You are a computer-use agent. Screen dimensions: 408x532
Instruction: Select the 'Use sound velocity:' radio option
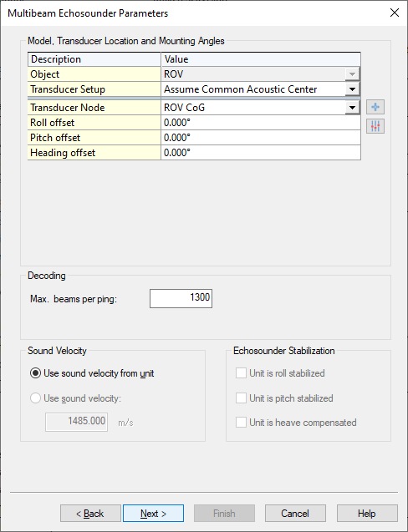35,398
